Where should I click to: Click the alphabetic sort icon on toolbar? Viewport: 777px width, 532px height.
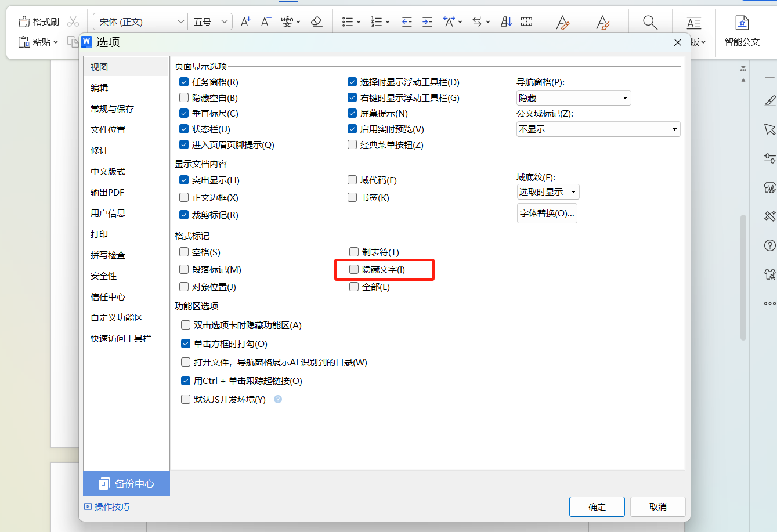[505, 21]
